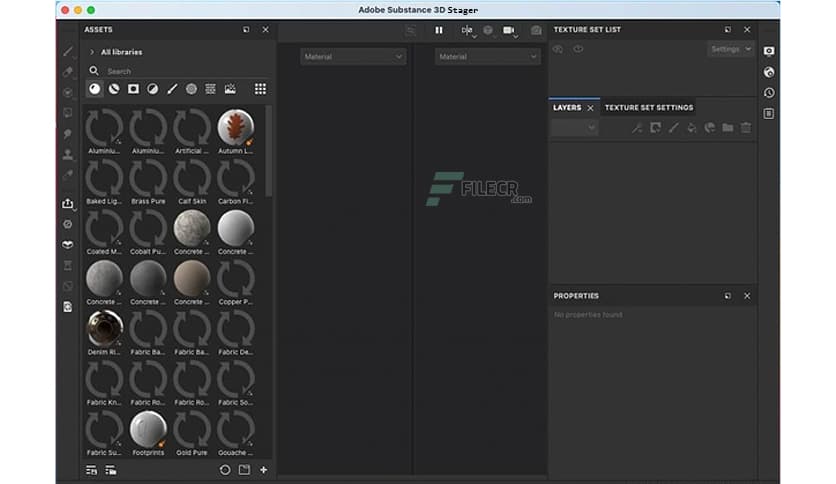Filter assets by Brushes icon
The height and width of the screenshot is (484, 836).
point(172,89)
